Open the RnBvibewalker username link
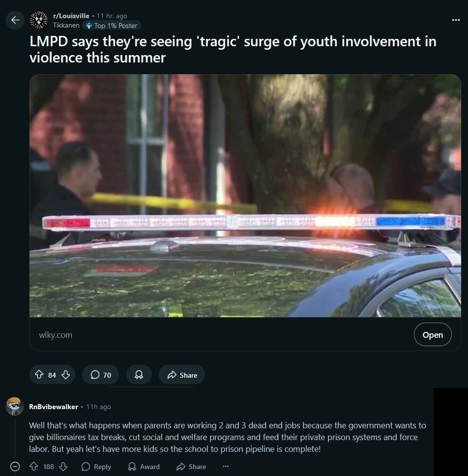468x476 pixels. coord(54,407)
